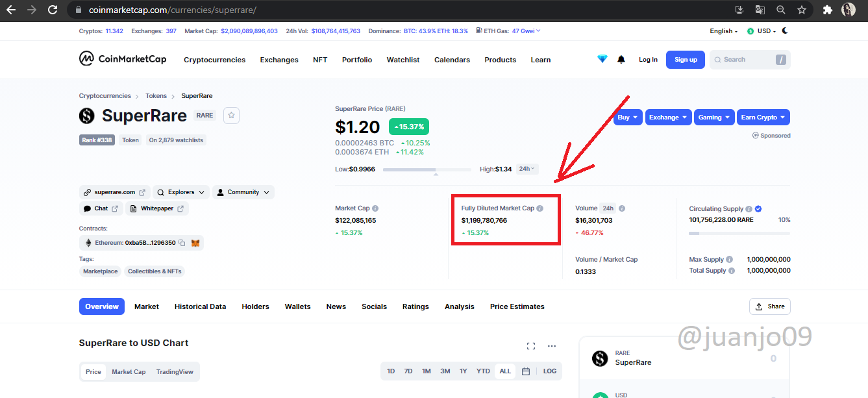Click the Collectibles & NFTs tag
This screenshot has width=868, height=398.
coord(155,271)
